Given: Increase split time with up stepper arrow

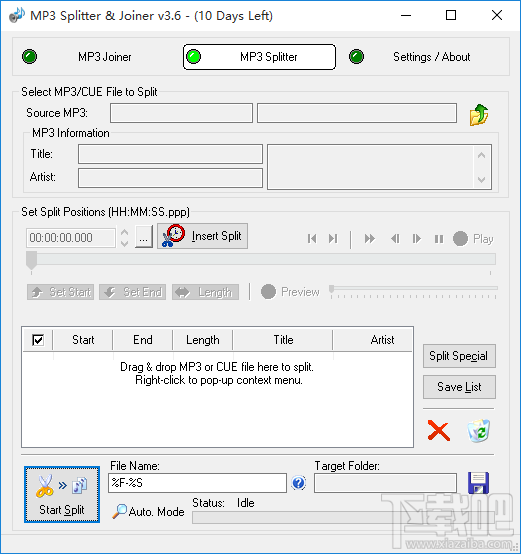Looking at the screenshot, I should click(x=124, y=232).
